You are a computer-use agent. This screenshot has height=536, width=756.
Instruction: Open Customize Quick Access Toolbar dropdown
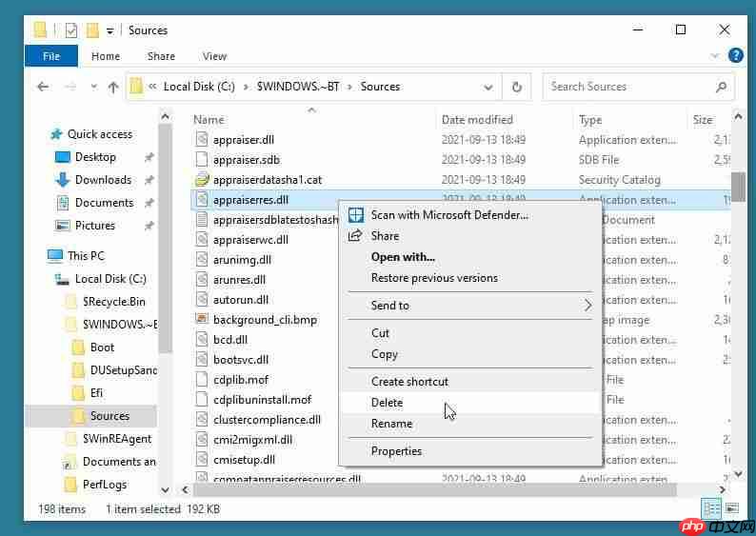click(109, 31)
